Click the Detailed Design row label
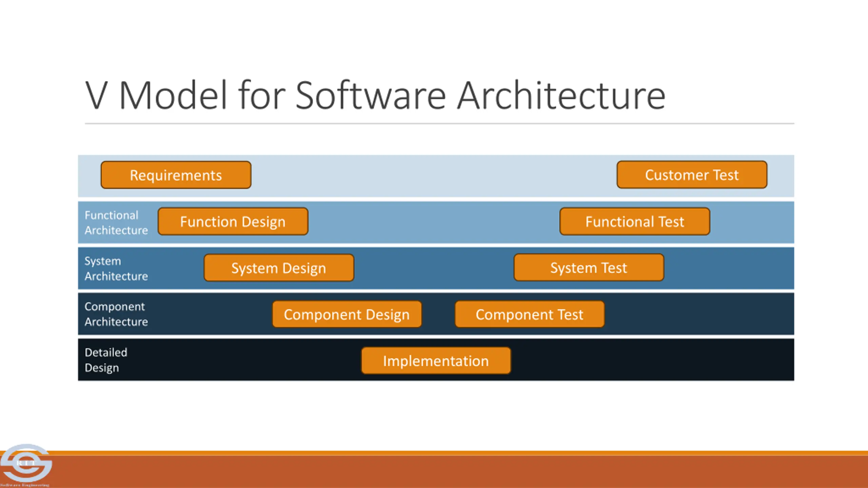The height and width of the screenshot is (488, 868). point(106,360)
